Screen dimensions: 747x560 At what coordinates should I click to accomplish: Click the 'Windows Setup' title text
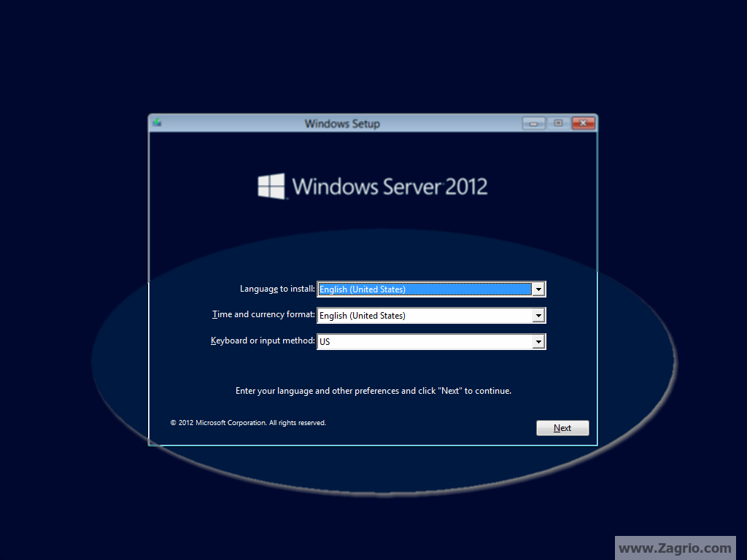coord(342,124)
